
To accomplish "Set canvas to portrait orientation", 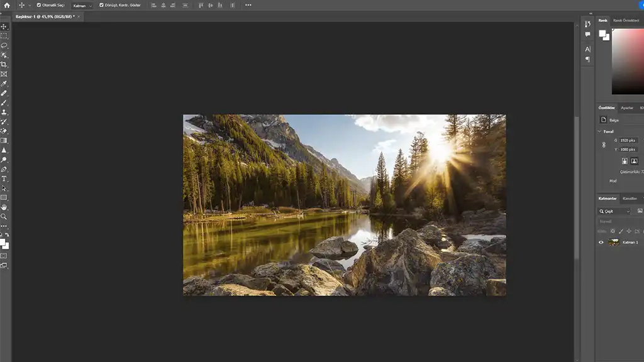I will pos(625,161).
